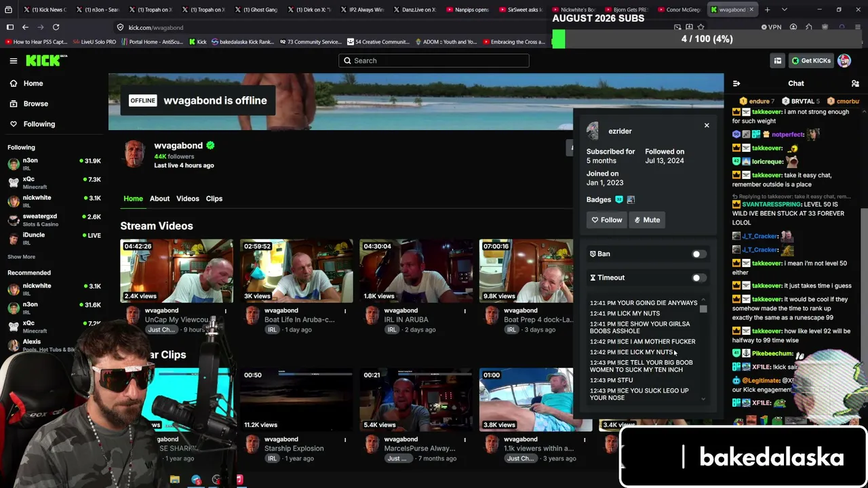Viewport: 868px width, 488px height.
Task: Collapse the chat panel with arrow icon
Action: click(736, 83)
